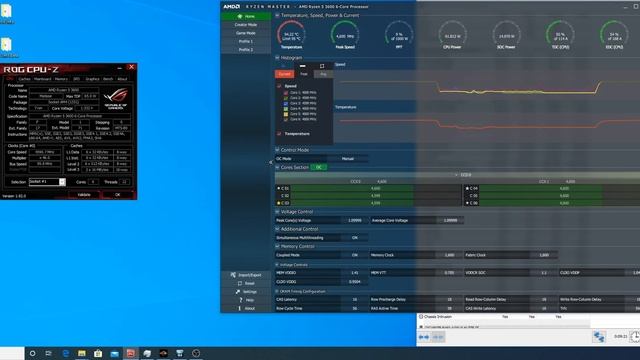Toggle Core 2 checkbox in the histogram legend
The width and height of the screenshot is (640, 360).
[286, 98]
